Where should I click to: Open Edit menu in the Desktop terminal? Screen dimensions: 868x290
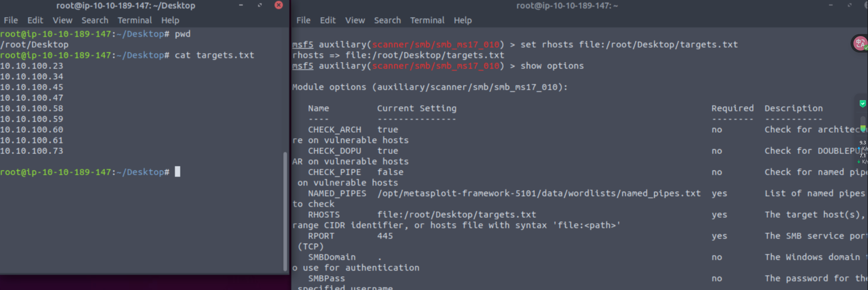[x=35, y=20]
